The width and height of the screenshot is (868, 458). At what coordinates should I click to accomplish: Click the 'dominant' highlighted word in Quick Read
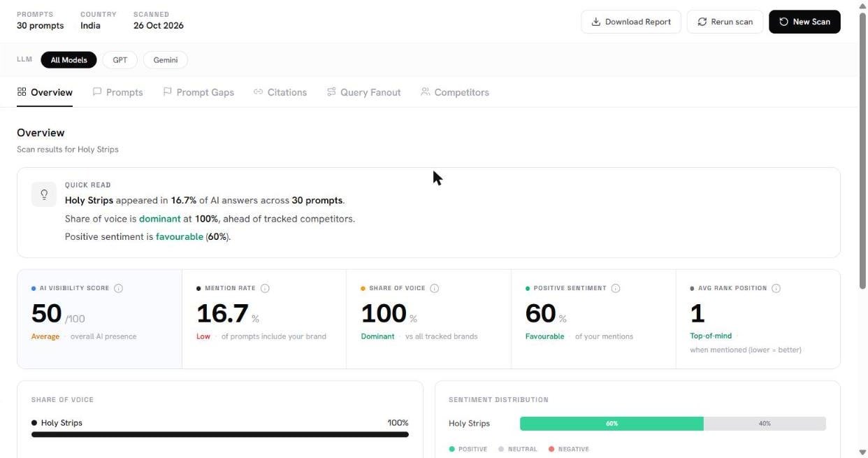(x=159, y=219)
